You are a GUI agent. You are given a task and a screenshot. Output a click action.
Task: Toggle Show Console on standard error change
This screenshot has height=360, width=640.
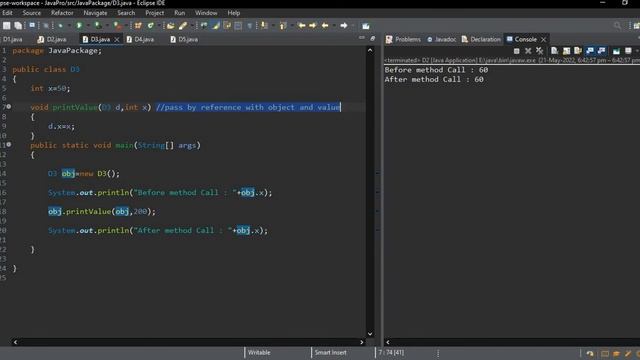(601, 51)
